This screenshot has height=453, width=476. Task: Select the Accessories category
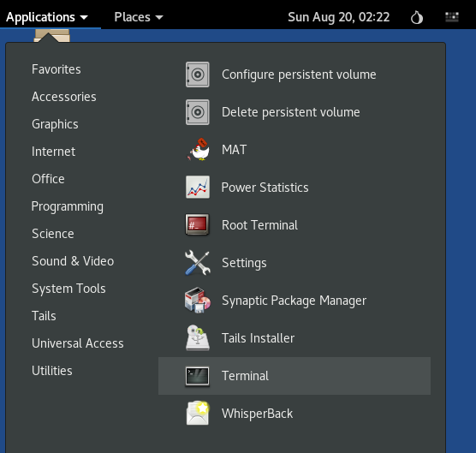point(63,97)
